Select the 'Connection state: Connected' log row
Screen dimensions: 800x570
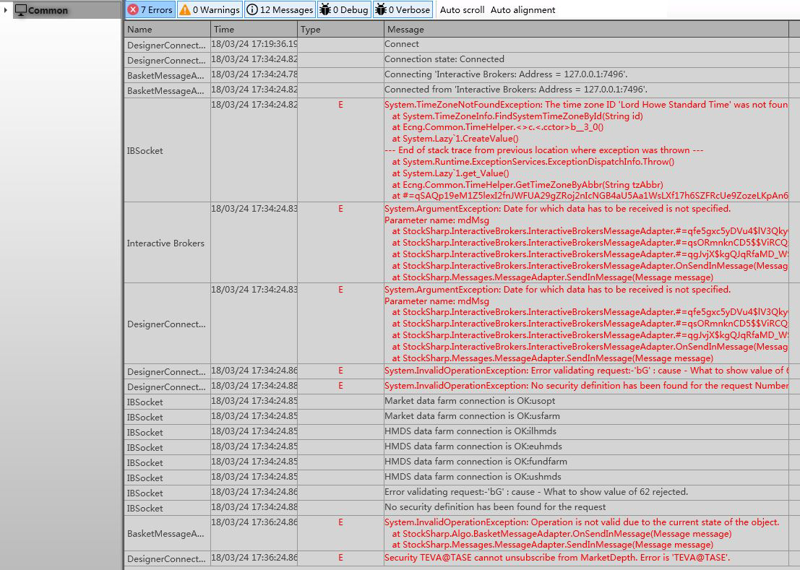[x=445, y=59]
